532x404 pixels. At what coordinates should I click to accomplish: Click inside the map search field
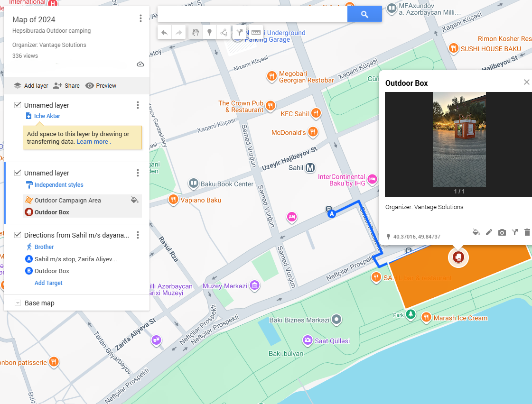click(x=252, y=14)
